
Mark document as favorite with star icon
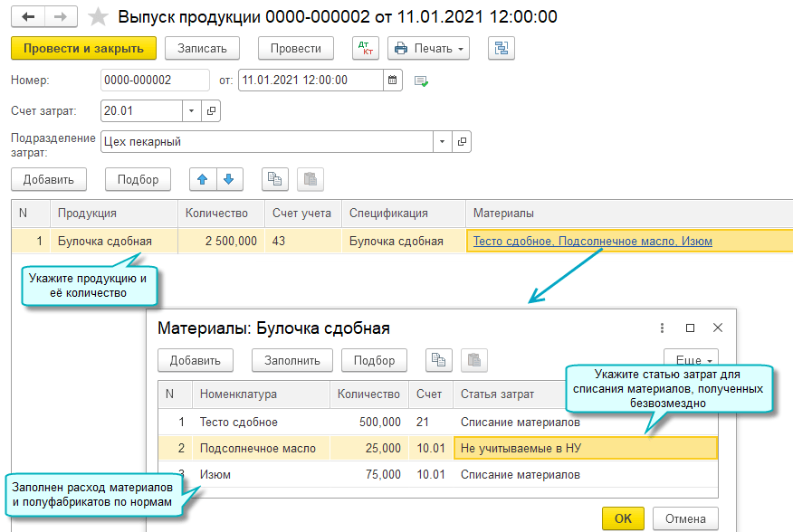pos(98,16)
